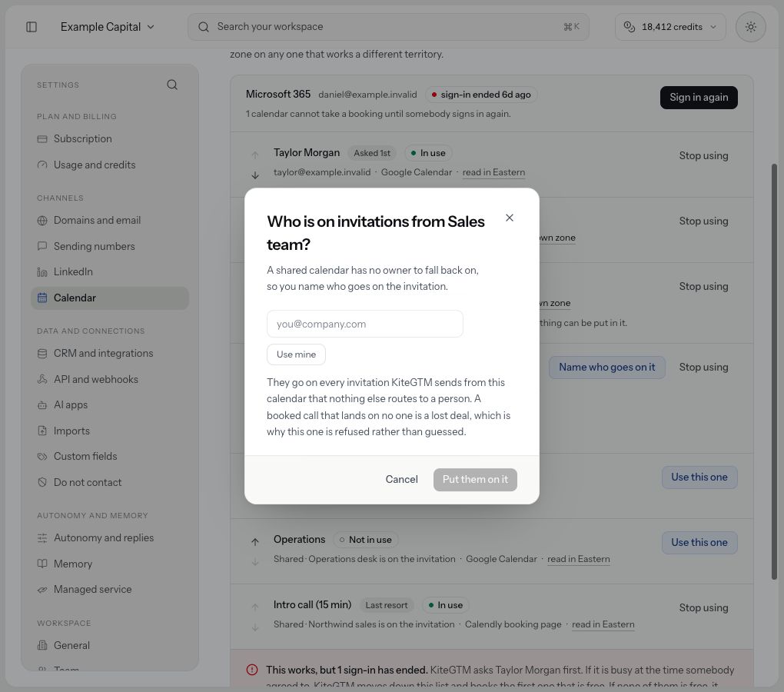Stop using Intro call (15 min)

pos(703,608)
